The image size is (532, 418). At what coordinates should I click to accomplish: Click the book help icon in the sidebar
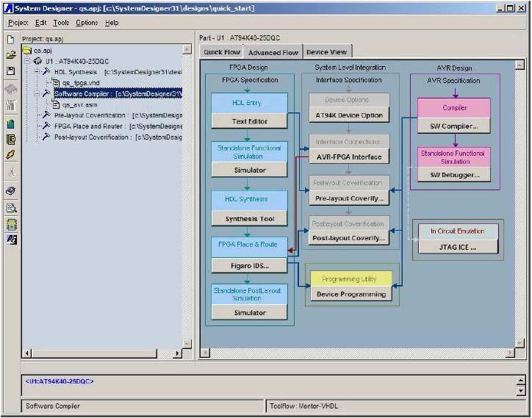11,191
